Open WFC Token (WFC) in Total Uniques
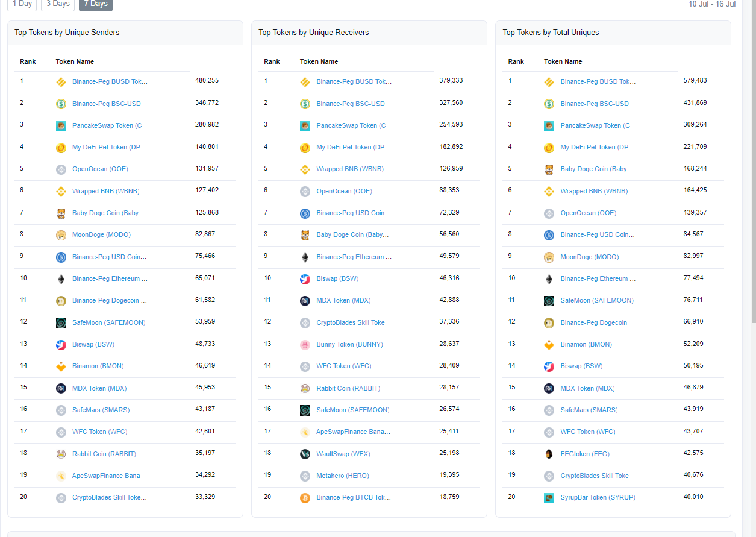Viewport: 756px width, 537px height. (588, 432)
